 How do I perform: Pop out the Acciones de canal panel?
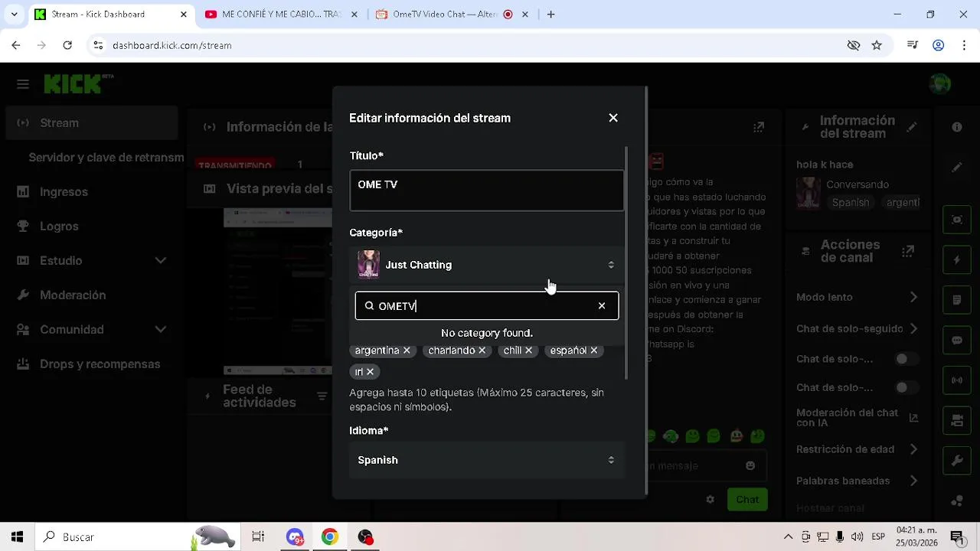click(x=909, y=251)
